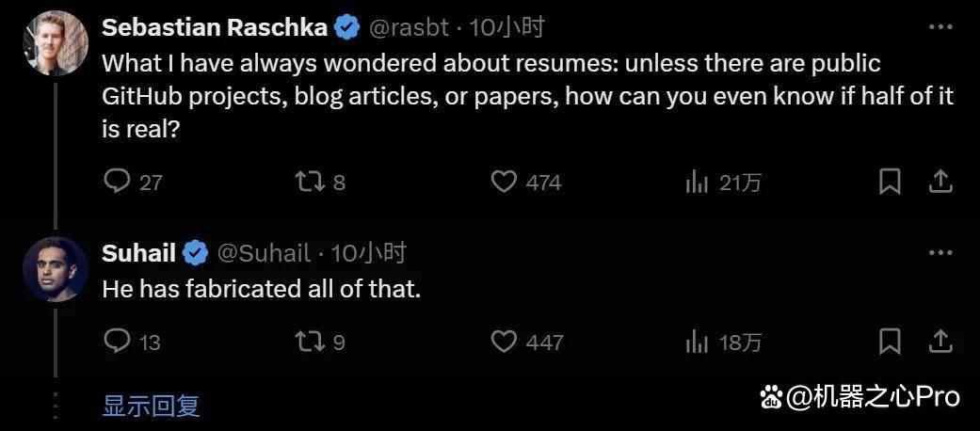Like Suhail's tweet with 447 likes
The width and height of the screenshot is (980, 431).
(x=504, y=342)
